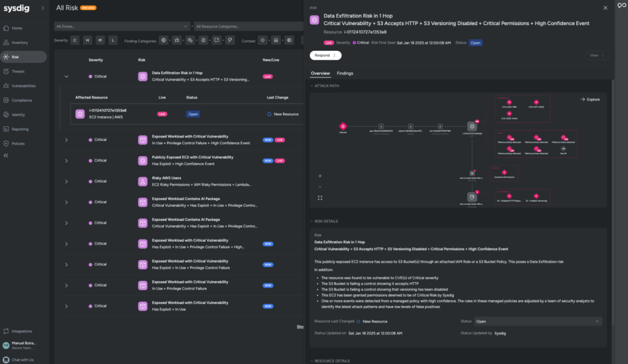This screenshot has height=364, width=628.
Task: Fit attack path graph to screen
Action: (320, 198)
